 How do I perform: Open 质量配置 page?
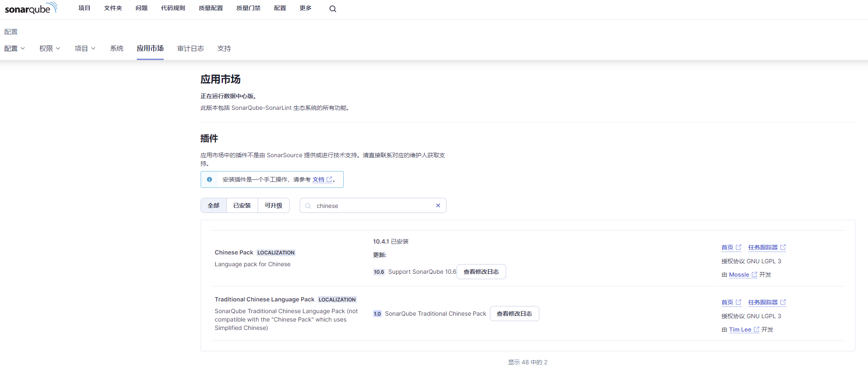click(x=211, y=8)
